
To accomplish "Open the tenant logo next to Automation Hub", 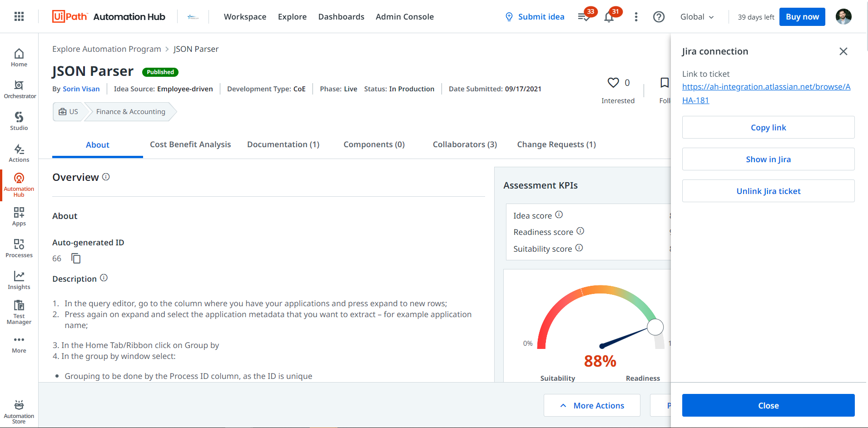I will 193,17.
